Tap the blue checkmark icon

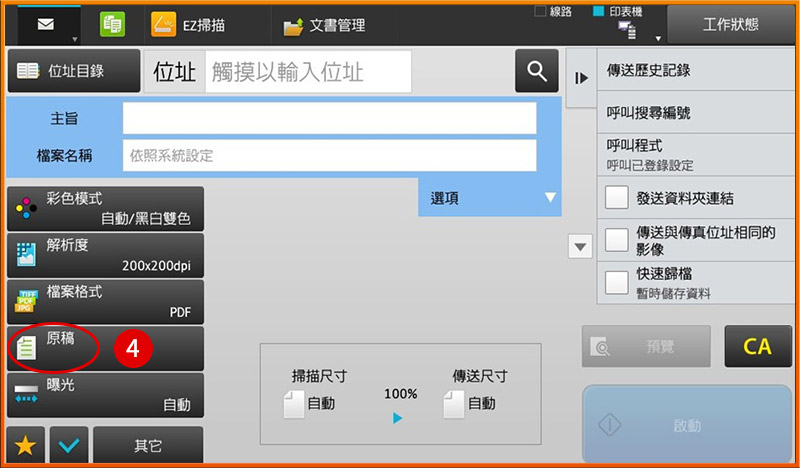pyautogui.click(x=67, y=446)
